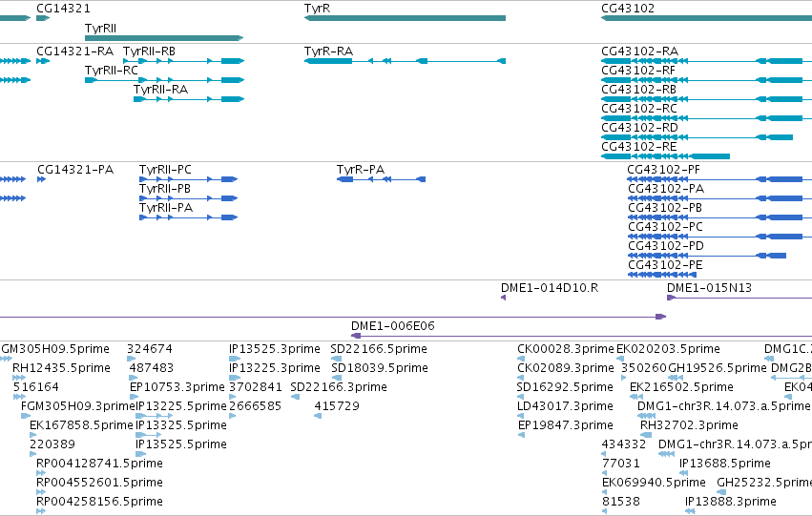Image resolution: width=812 pixels, height=516 pixels.
Task: Select the IP13225.3prime EST label
Action: point(275,368)
